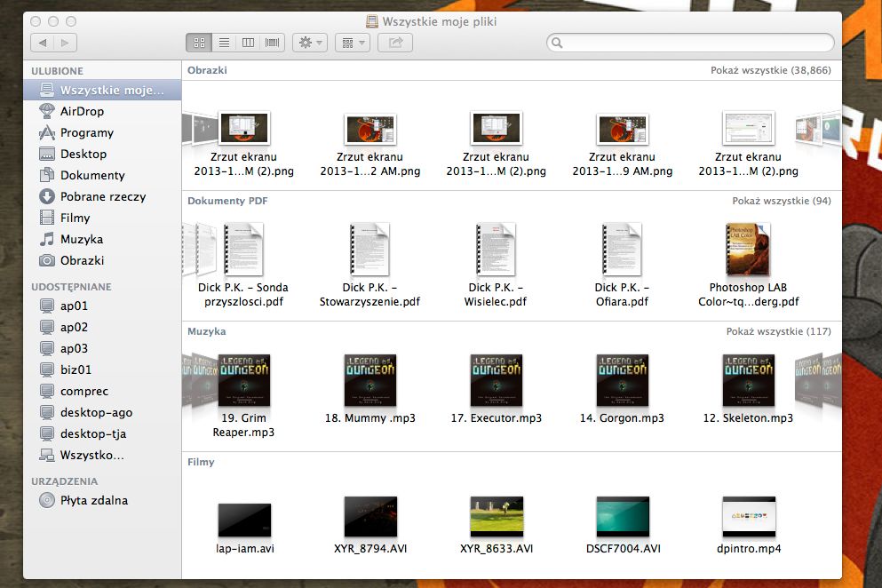
Task: Open Programy in the sidebar
Action: 102,133
